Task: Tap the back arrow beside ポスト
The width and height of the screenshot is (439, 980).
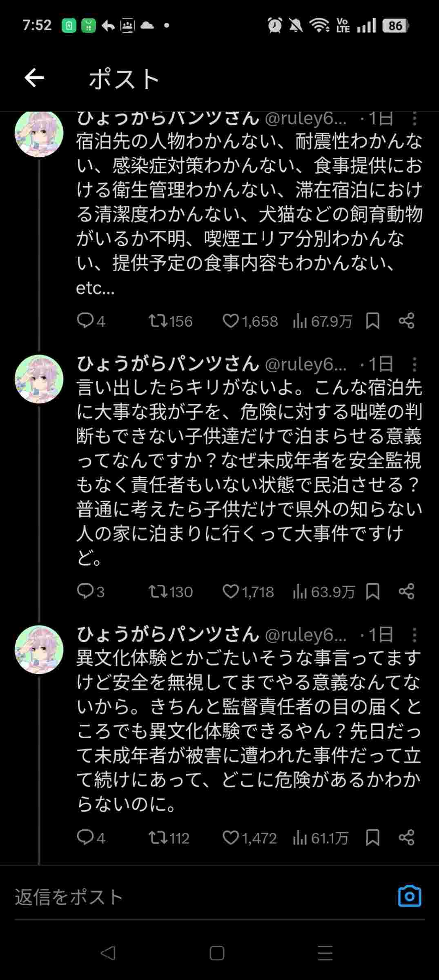Action: [34, 78]
